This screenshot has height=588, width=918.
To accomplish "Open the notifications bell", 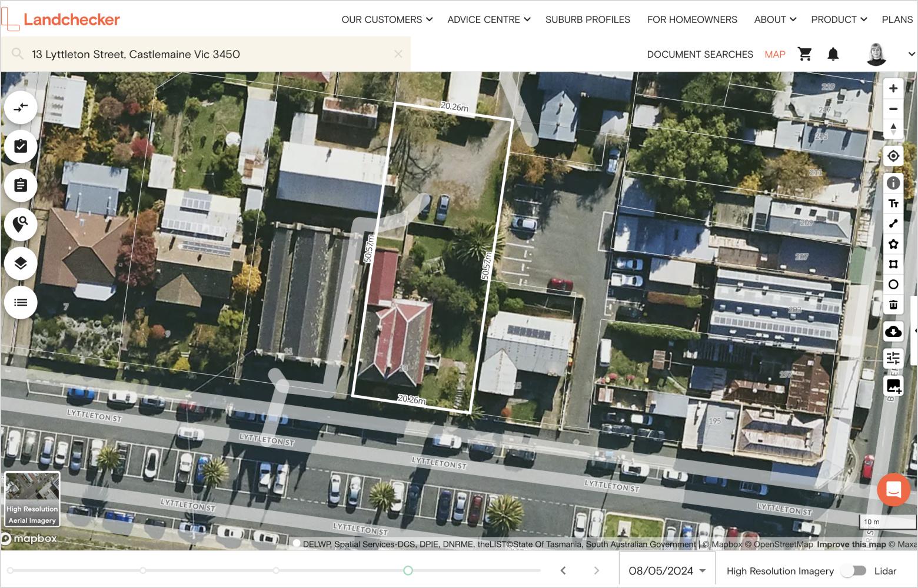I will coord(833,54).
